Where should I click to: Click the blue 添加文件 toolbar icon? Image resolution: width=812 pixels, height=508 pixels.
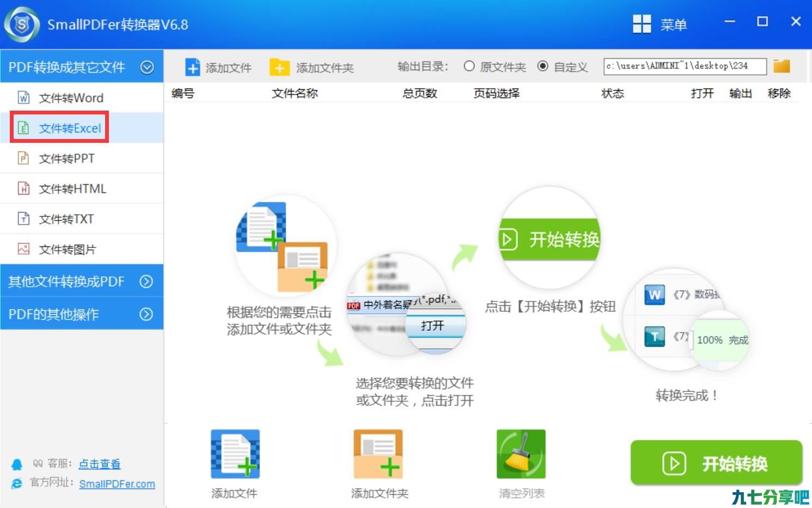[x=193, y=67]
